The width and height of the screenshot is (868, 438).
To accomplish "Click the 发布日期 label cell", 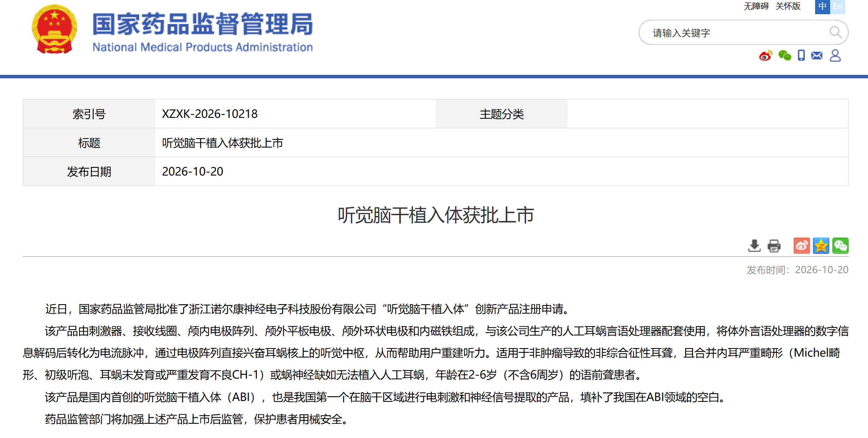I will tap(89, 172).
